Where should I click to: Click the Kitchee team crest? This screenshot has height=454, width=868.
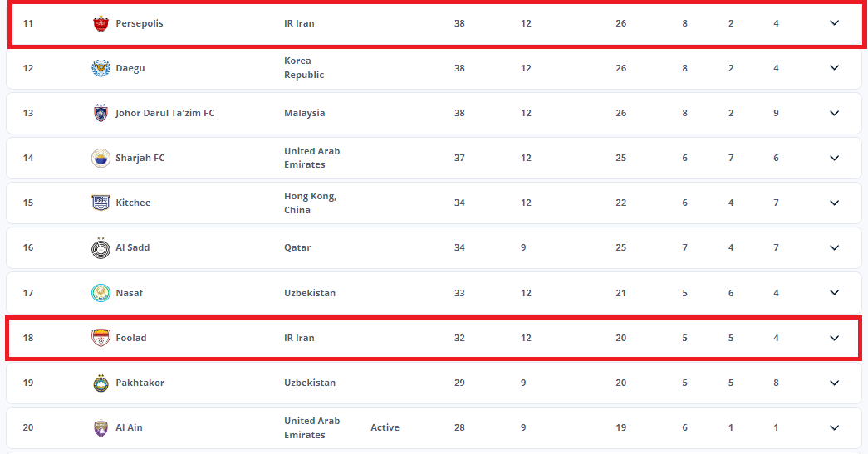click(101, 203)
